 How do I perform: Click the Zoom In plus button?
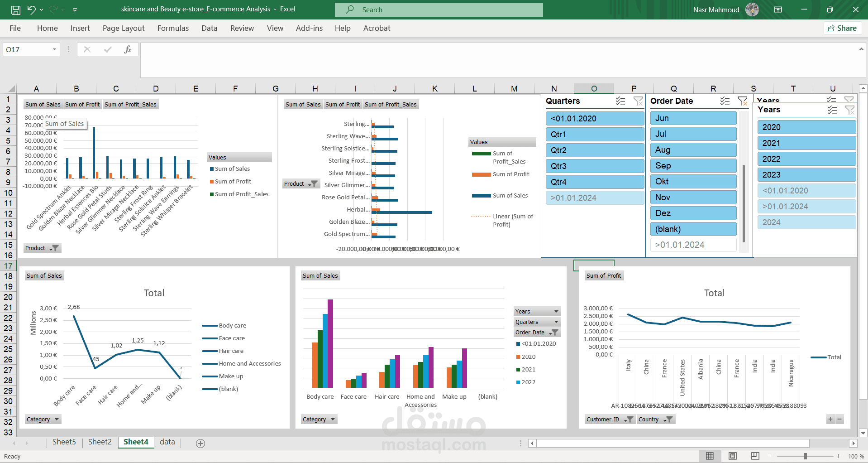[x=838, y=456]
